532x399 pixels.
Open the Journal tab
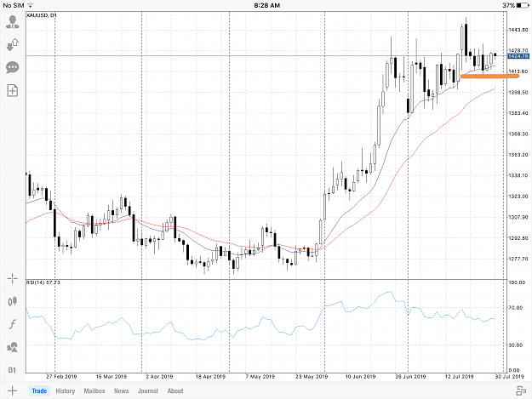(148, 390)
